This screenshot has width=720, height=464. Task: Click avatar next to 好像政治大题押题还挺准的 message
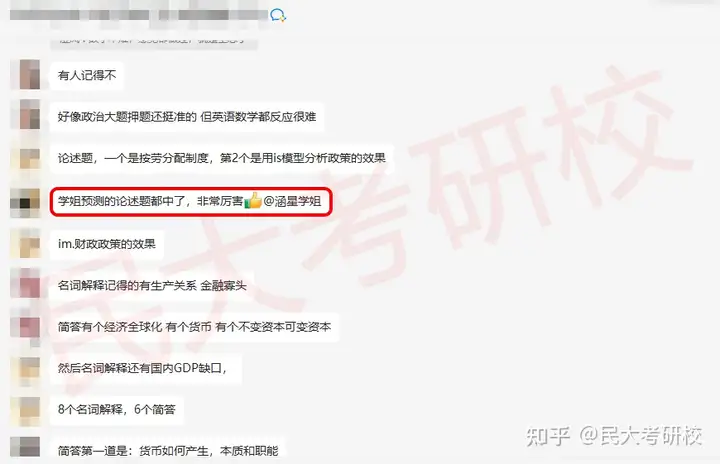tap(26, 115)
